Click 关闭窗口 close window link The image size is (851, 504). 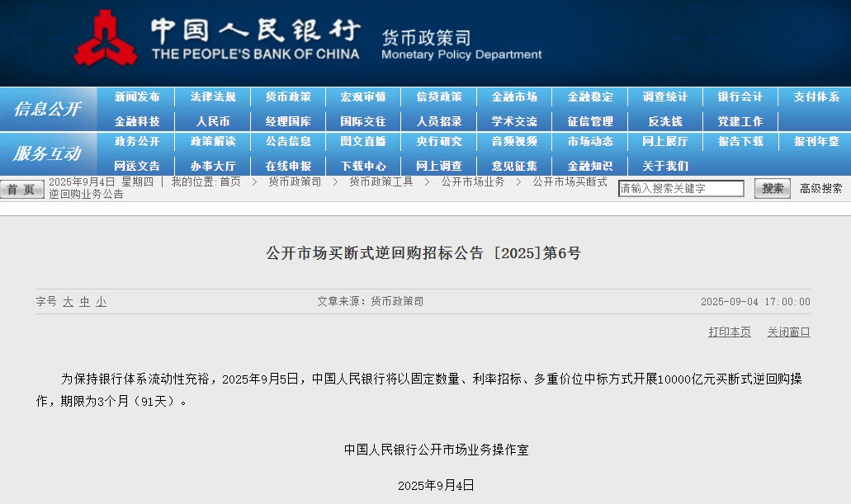tap(788, 332)
